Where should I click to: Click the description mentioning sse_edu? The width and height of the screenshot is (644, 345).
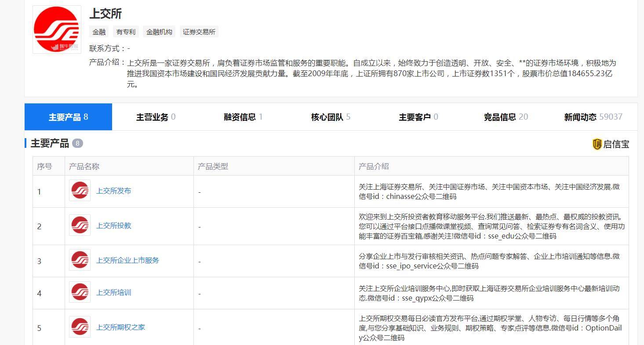pos(491,226)
